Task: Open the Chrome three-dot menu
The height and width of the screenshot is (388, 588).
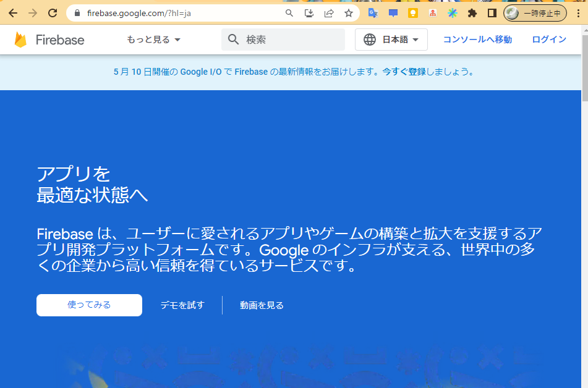Action: 579,13
